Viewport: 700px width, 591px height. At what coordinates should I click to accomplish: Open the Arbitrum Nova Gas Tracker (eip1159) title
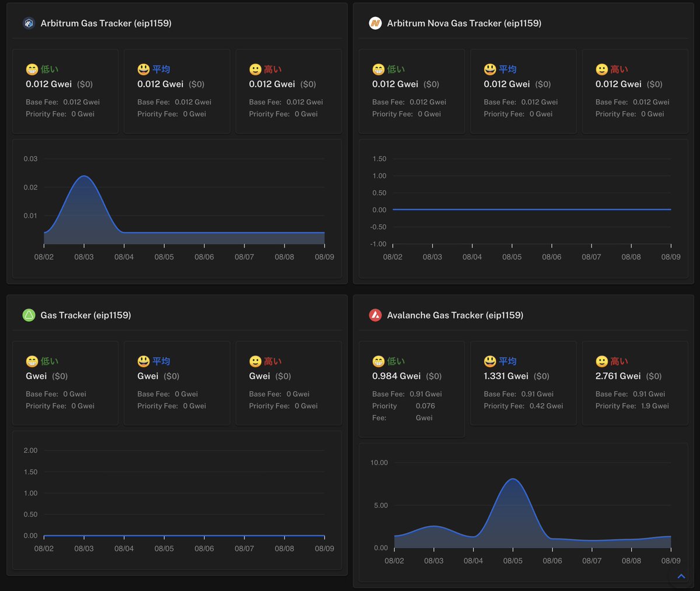point(464,23)
